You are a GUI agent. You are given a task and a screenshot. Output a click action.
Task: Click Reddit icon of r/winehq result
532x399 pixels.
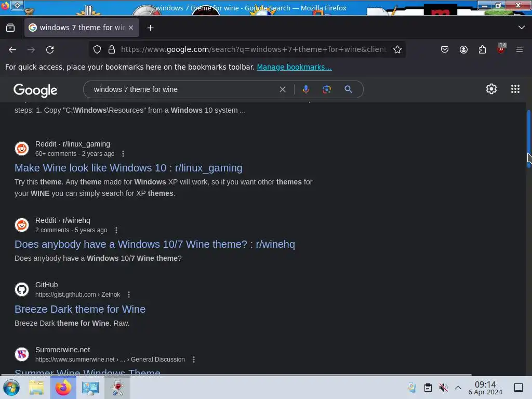click(22, 225)
